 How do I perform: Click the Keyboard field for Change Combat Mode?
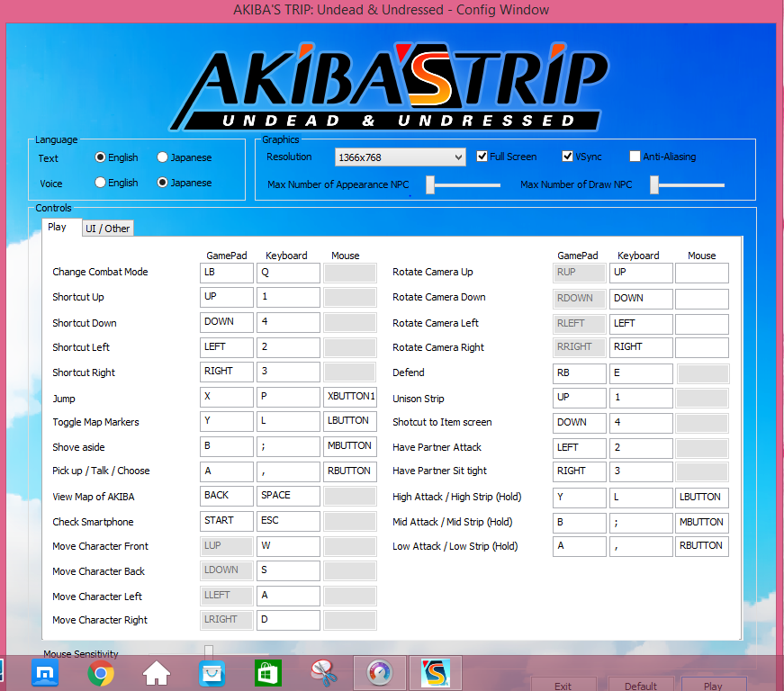pyautogui.click(x=289, y=273)
